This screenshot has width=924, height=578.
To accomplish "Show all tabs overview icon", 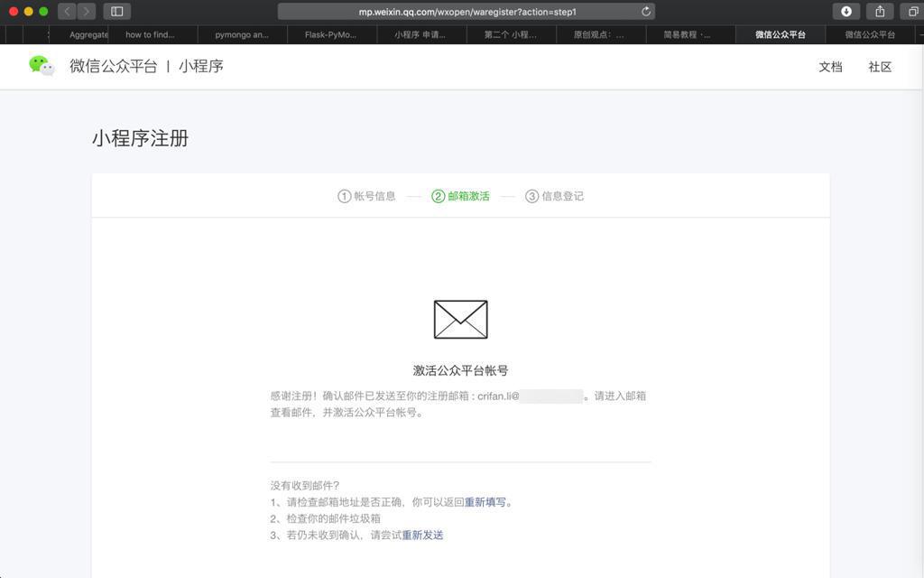I will [912, 11].
